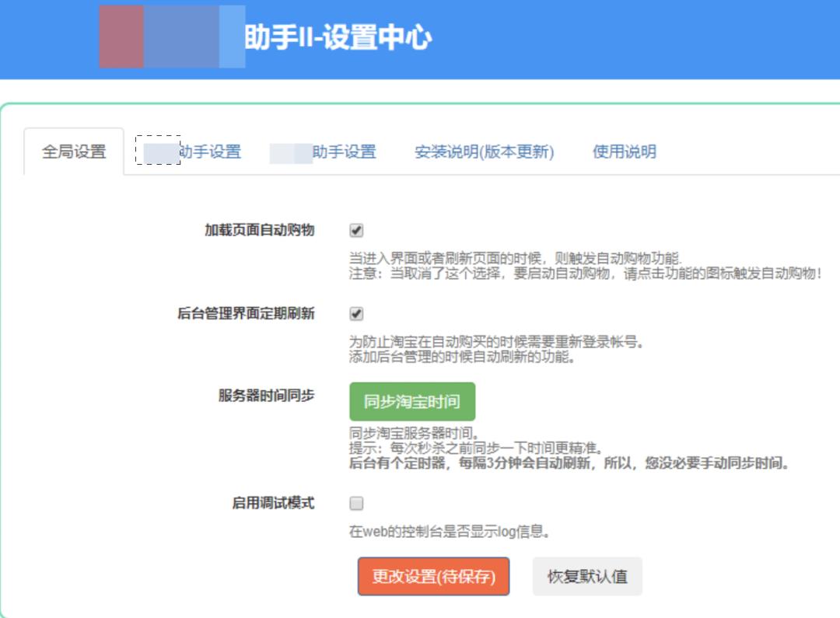Save the changed settings
840x618 pixels.
[432, 575]
